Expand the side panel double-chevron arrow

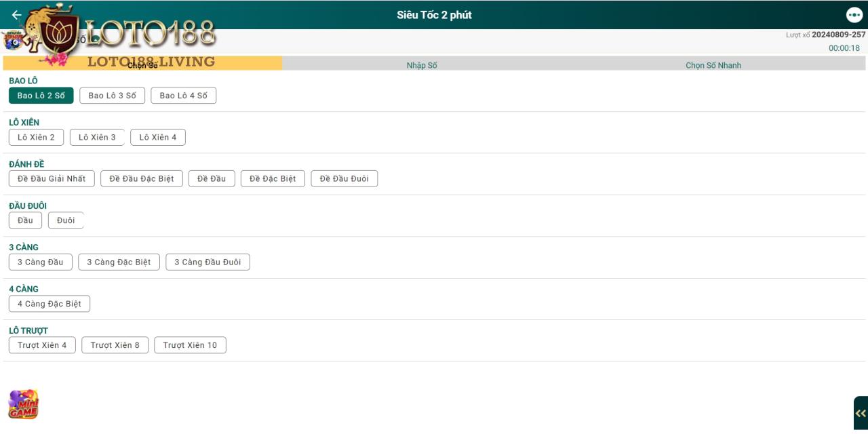click(x=860, y=413)
